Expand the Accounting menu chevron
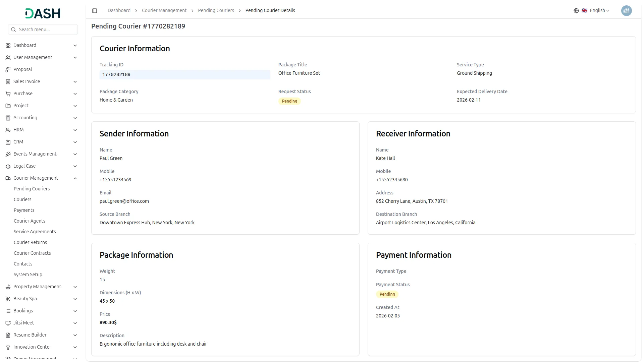This screenshot has width=644, height=362. [x=75, y=118]
